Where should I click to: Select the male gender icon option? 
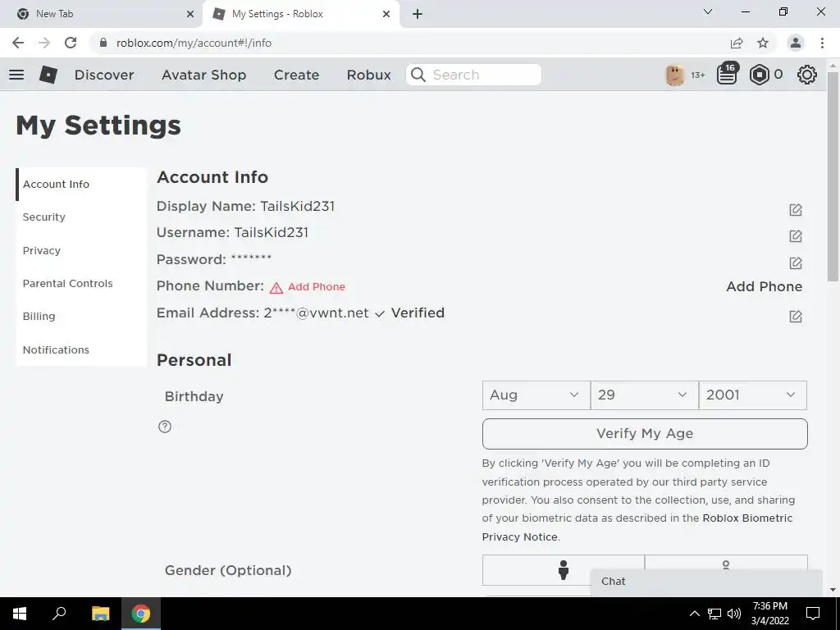563,570
